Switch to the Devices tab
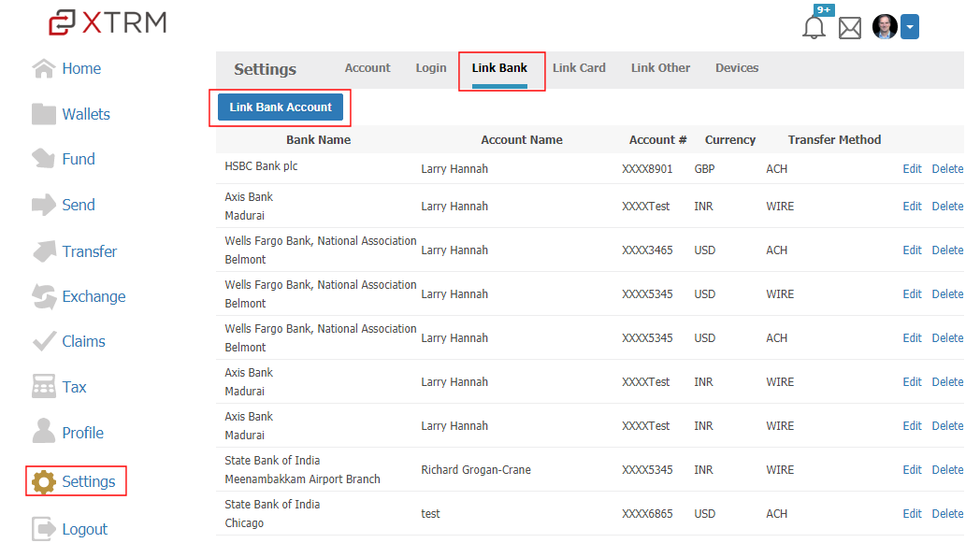Screen dimensions: 980x543 (x=737, y=68)
